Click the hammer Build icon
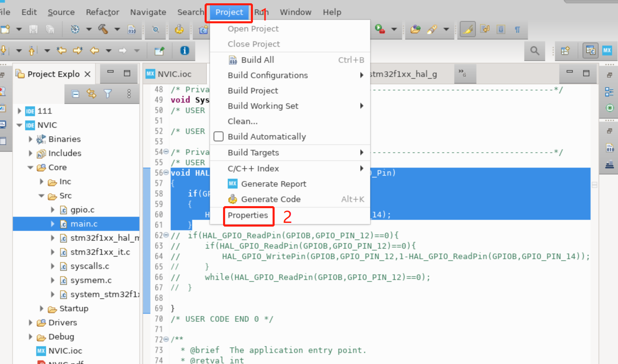Image resolution: width=618 pixels, height=364 pixels. pyautogui.click(x=103, y=29)
